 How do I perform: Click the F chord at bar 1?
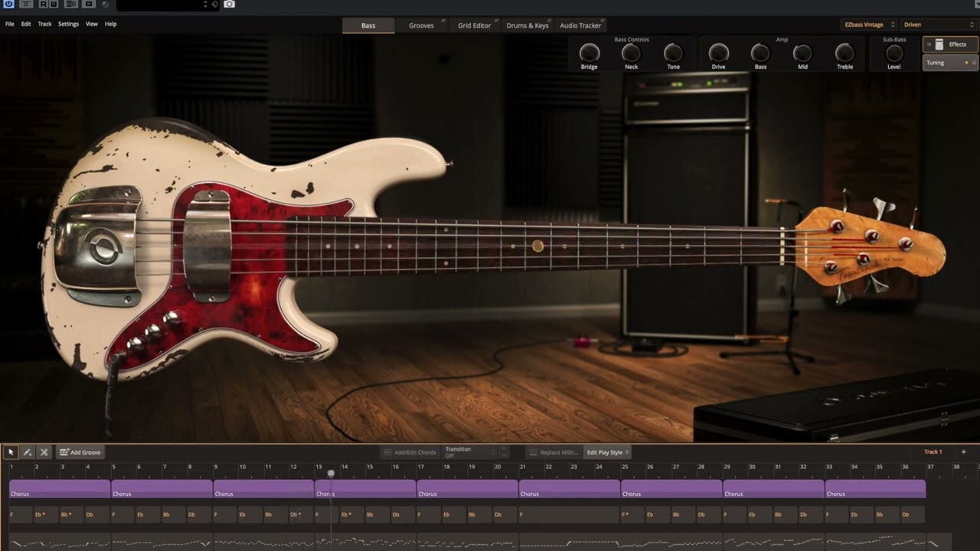(21, 514)
